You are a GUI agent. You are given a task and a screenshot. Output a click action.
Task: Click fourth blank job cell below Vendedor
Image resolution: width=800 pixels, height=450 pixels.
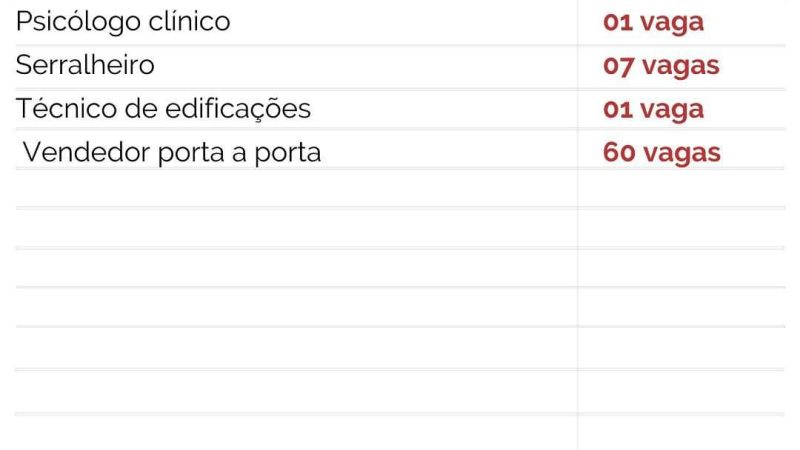[295, 308]
